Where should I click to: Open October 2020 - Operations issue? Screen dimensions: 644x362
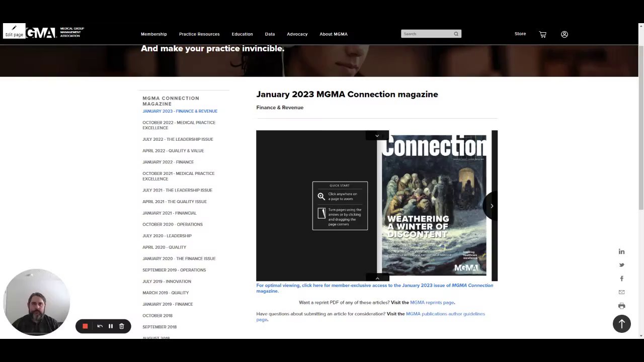[173, 224]
